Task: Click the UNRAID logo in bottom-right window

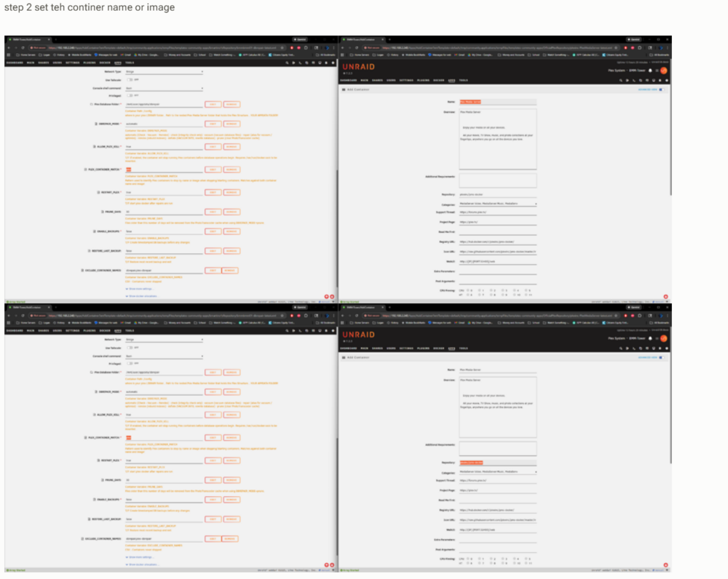Action: coord(358,335)
